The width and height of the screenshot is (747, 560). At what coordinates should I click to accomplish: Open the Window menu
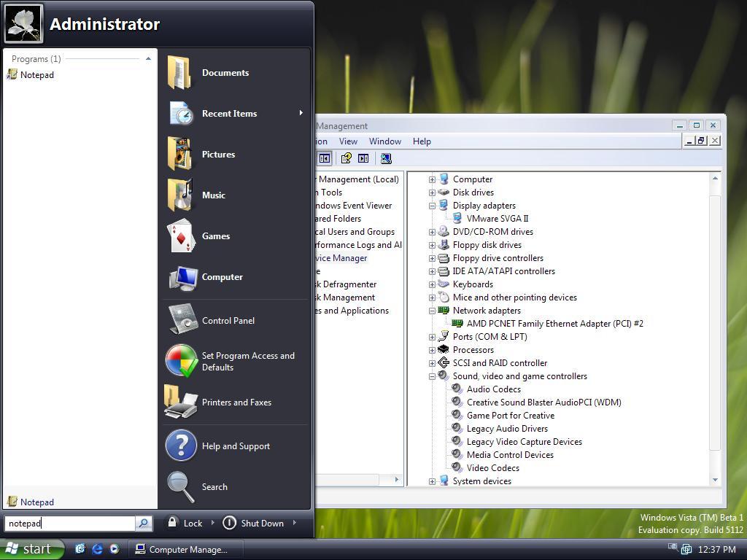click(384, 141)
